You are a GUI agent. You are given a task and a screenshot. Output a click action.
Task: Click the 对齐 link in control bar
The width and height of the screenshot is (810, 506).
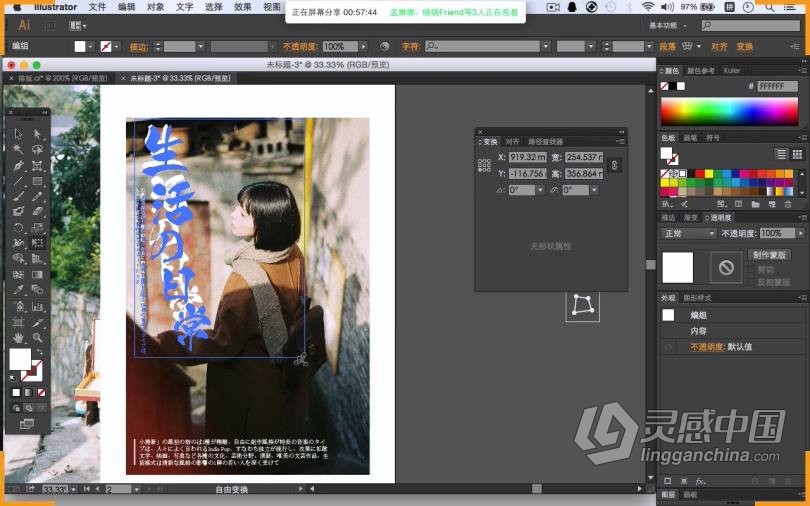[x=719, y=46]
